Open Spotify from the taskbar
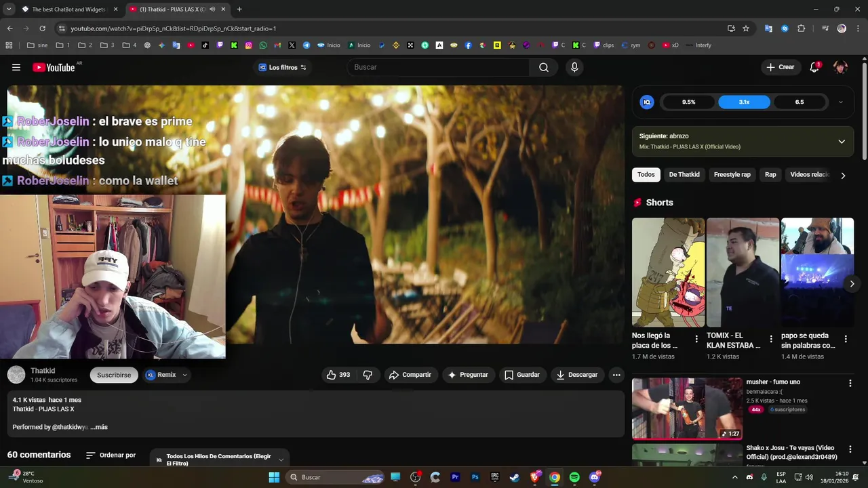This screenshot has width=868, height=488. (x=574, y=477)
